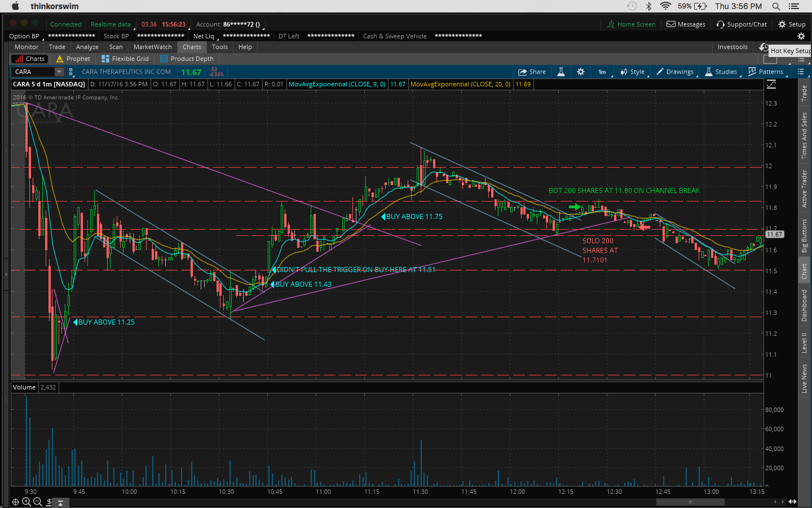Click the zoom in magnifier icon
The height and width of the screenshot is (508, 812).
pos(27,502)
